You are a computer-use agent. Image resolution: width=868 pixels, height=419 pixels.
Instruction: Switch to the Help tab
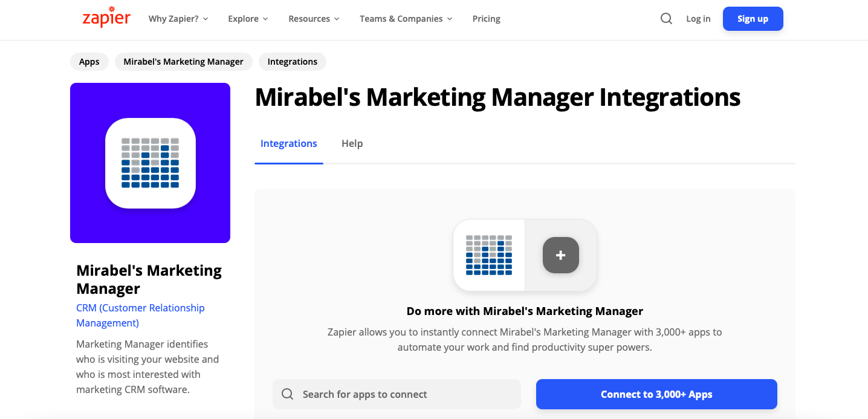coord(352,143)
